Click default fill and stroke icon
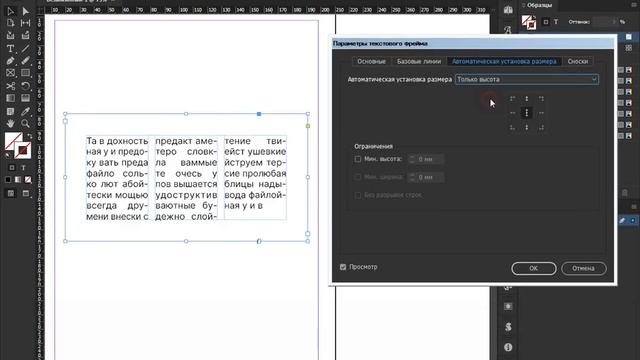This screenshot has height=360, width=640. coord(8,156)
